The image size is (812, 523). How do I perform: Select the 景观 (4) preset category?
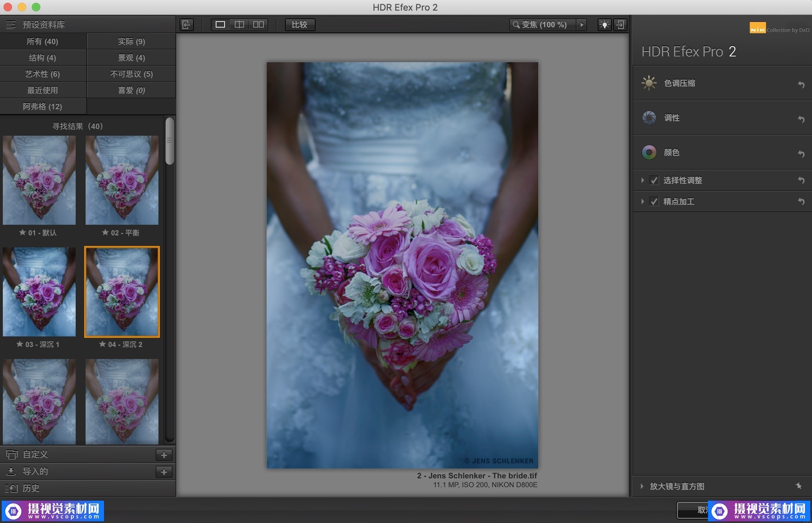(131, 58)
